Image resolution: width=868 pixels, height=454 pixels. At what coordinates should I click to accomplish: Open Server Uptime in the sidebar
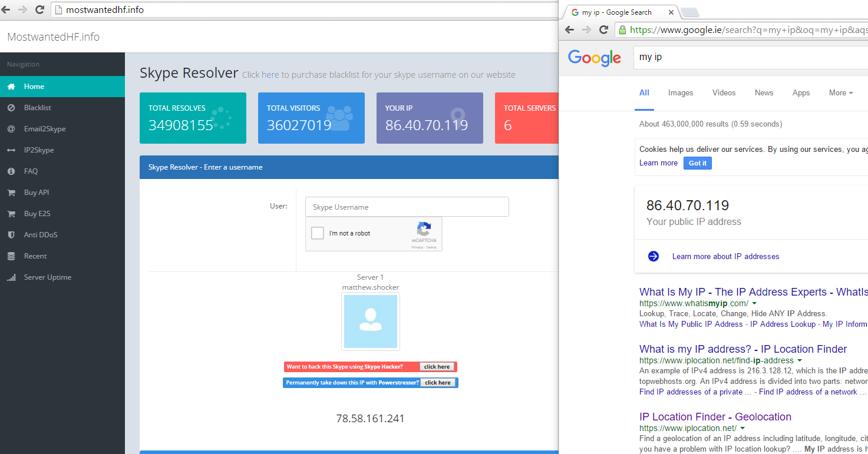pyautogui.click(x=62, y=277)
